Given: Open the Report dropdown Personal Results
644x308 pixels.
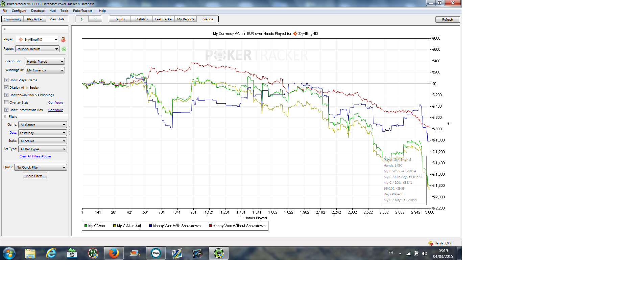Looking at the screenshot, I should pos(37,49).
